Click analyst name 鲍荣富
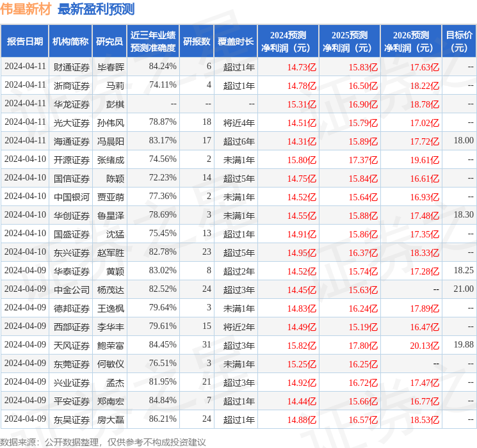The width and height of the screenshot is (477, 448). click(x=111, y=345)
